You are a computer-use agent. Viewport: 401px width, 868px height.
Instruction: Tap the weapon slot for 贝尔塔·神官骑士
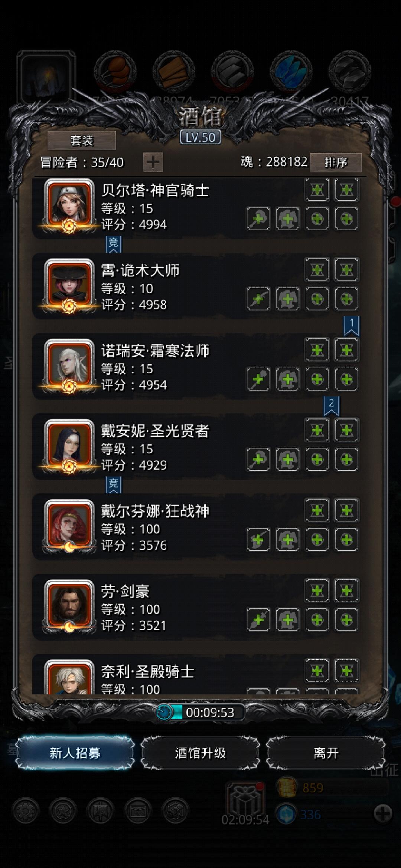[258, 219]
